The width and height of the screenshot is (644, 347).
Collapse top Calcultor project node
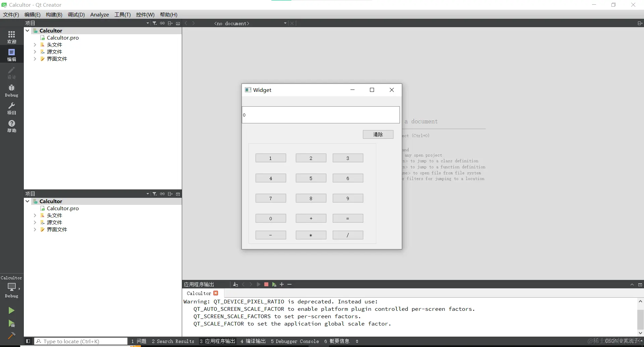pos(28,31)
